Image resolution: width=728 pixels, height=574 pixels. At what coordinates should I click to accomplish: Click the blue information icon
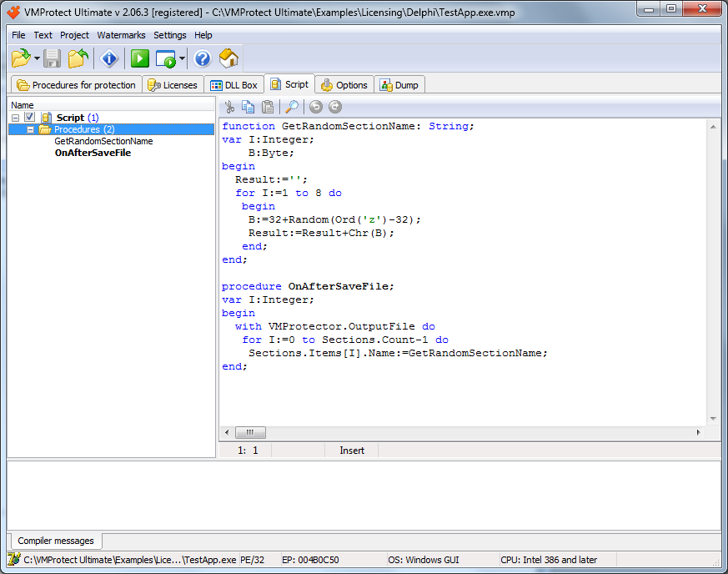(109, 58)
